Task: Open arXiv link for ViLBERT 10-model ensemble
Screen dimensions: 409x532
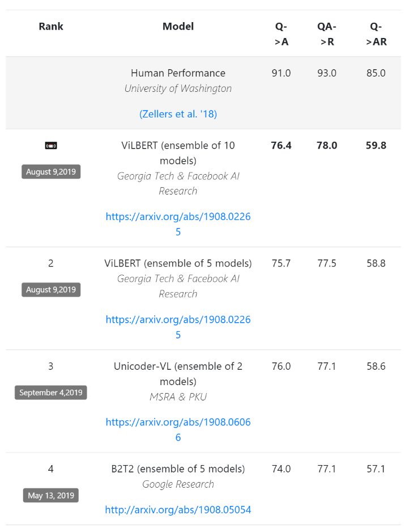Action: [178, 223]
